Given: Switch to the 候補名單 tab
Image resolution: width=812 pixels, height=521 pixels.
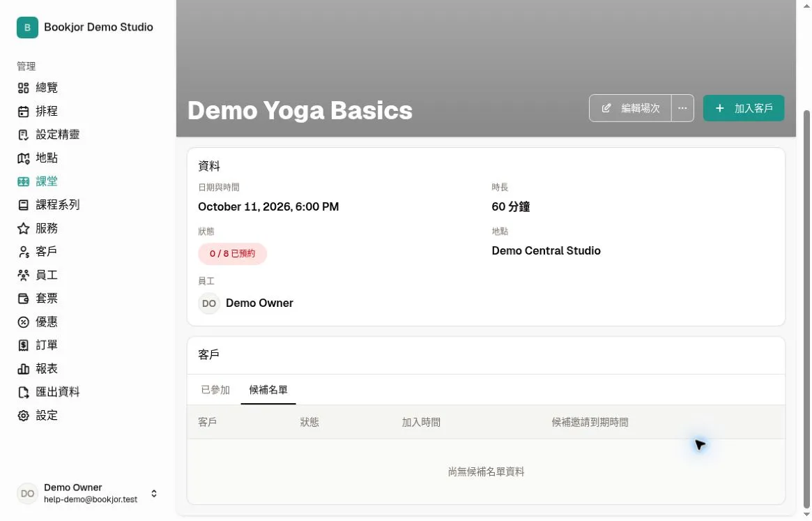Looking at the screenshot, I should 268,390.
